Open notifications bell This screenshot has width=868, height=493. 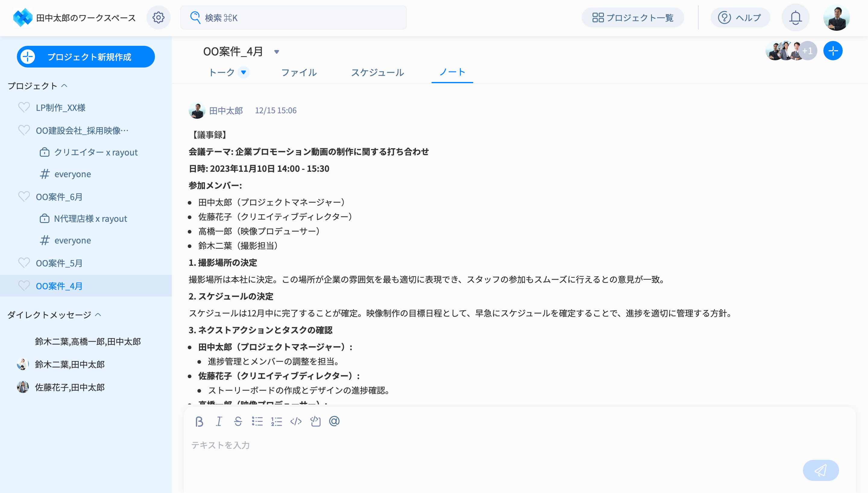point(795,17)
